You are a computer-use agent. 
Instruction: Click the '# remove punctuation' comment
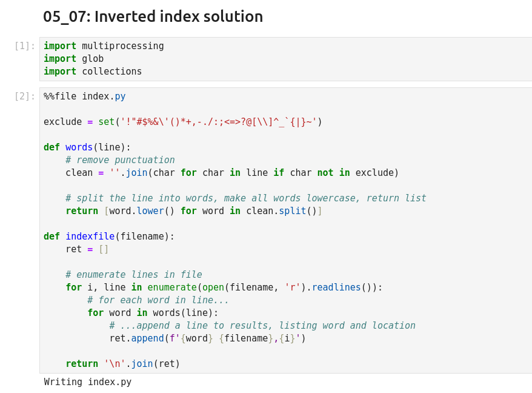(x=120, y=160)
